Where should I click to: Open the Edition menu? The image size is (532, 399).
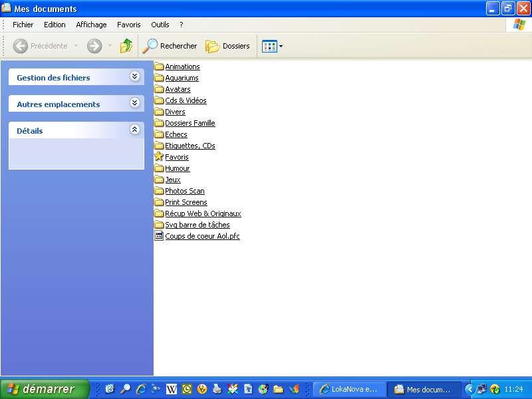[x=55, y=25]
